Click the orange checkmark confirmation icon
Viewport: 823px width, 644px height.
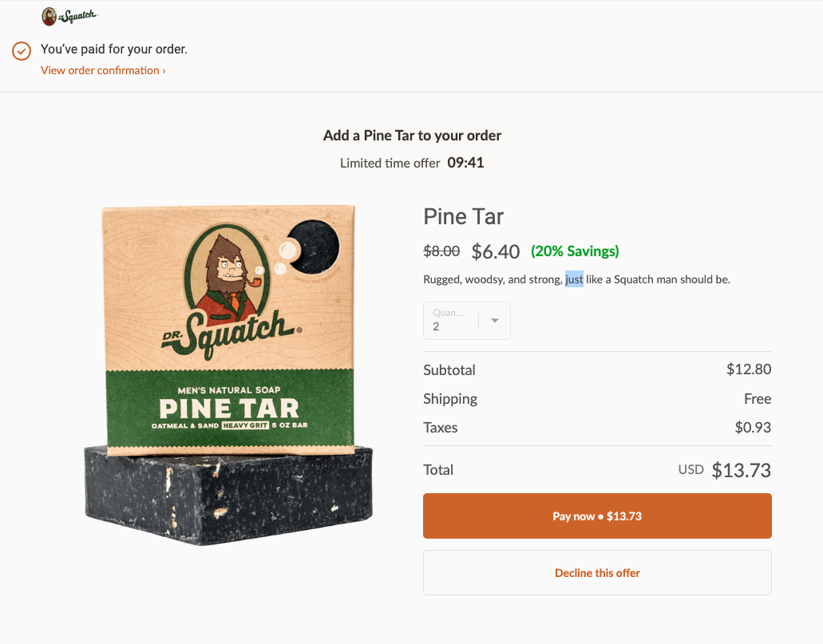21,51
